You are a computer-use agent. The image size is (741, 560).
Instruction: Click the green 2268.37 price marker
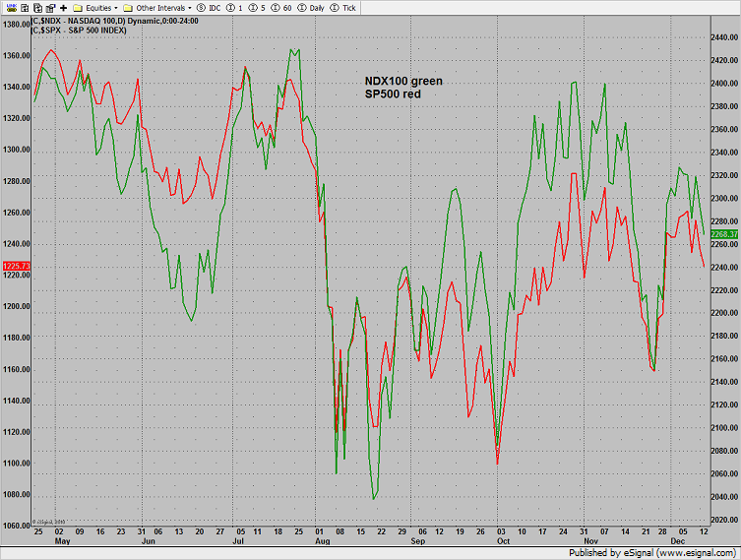pos(724,234)
